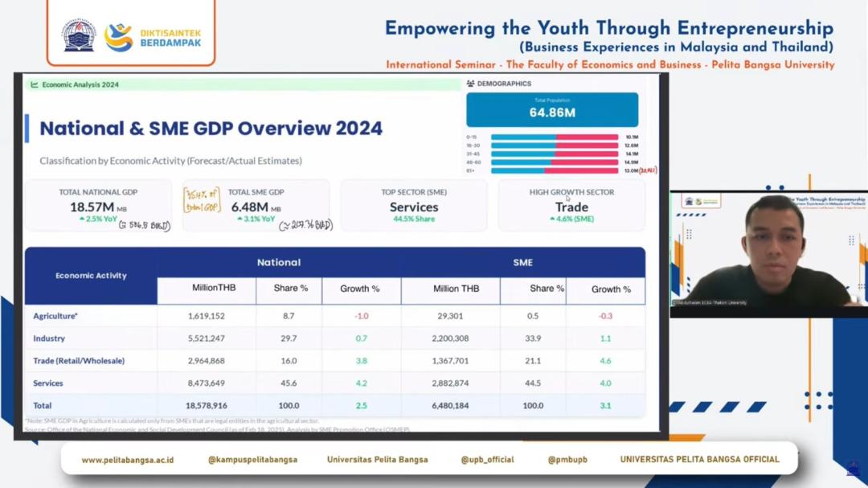Screen dimensions: 868x488
Task: Click the 46-60 age group population bar
Action: point(555,162)
